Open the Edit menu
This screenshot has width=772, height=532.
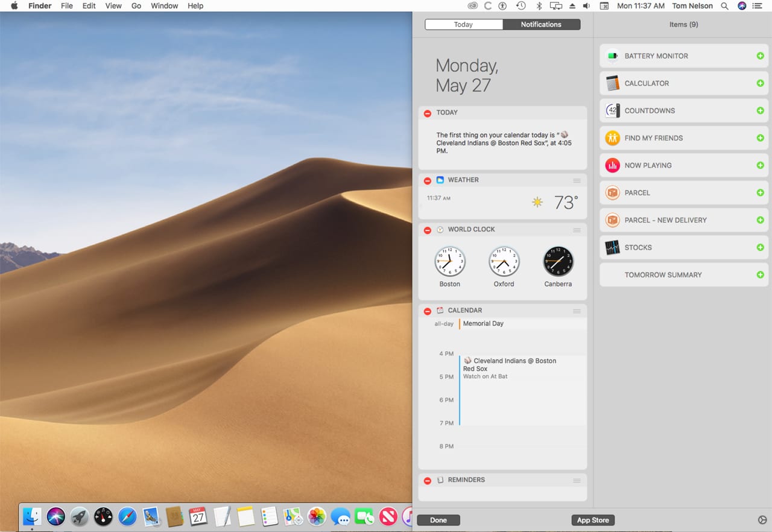coord(89,5)
